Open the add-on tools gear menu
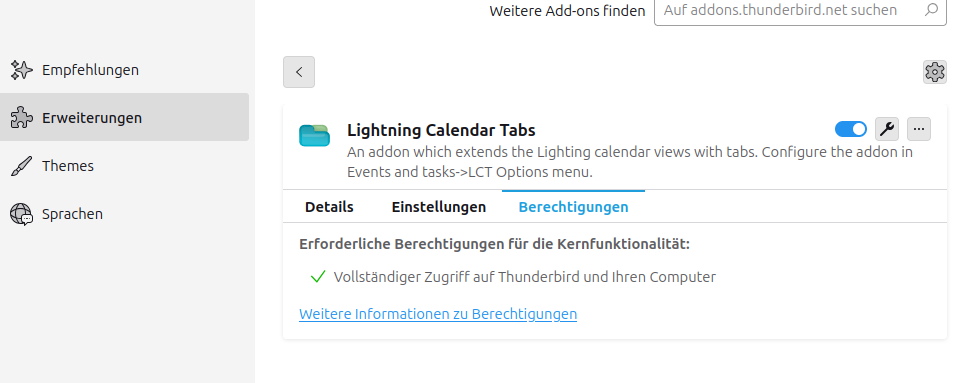 [935, 72]
